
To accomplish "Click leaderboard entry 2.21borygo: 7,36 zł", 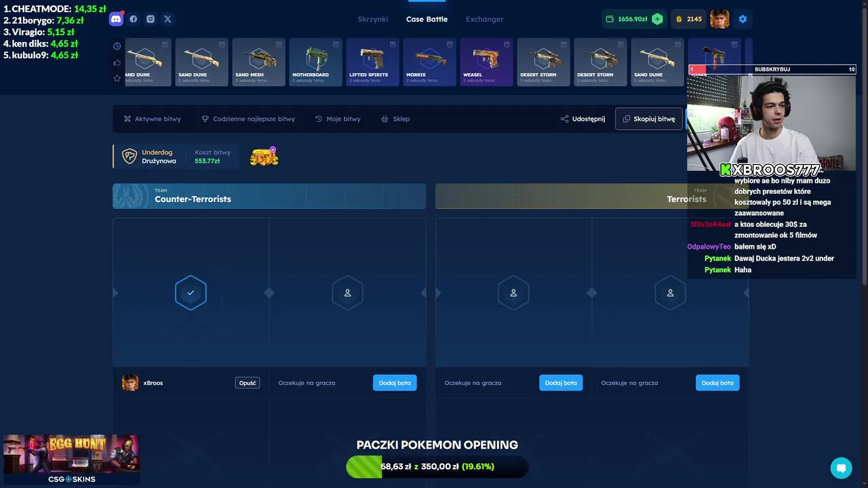I will click(x=43, y=20).
